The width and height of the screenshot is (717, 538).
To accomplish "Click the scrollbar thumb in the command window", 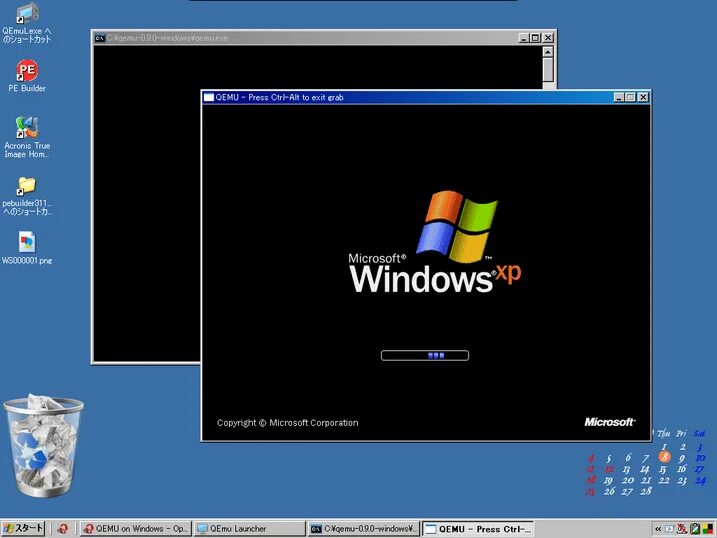I will click(x=548, y=69).
